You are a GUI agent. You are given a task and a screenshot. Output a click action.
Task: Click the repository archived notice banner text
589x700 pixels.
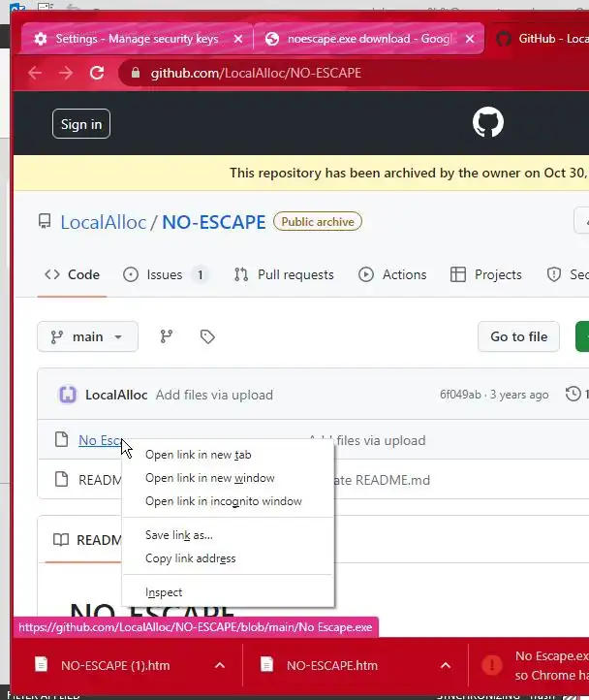click(409, 173)
